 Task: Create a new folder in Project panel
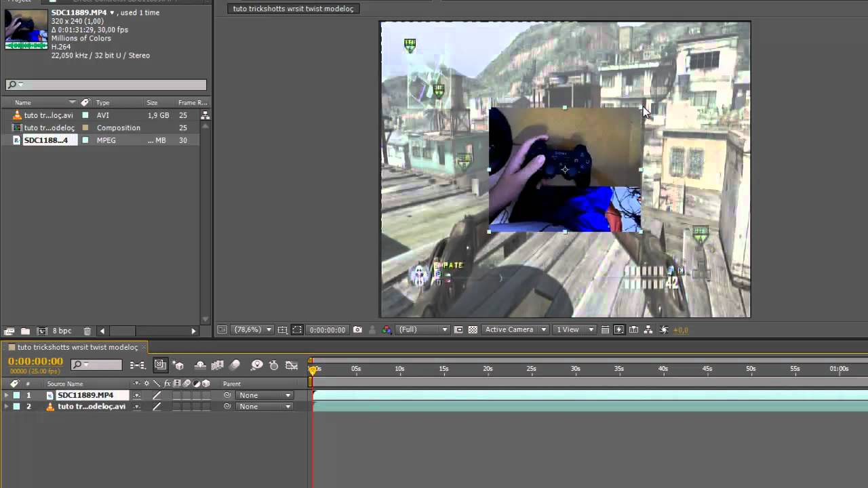coord(25,331)
